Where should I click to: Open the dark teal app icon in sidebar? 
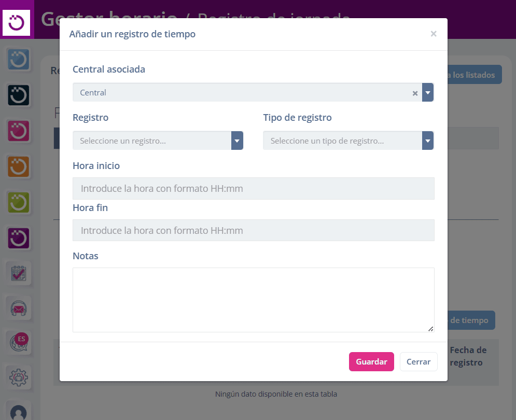(x=19, y=95)
